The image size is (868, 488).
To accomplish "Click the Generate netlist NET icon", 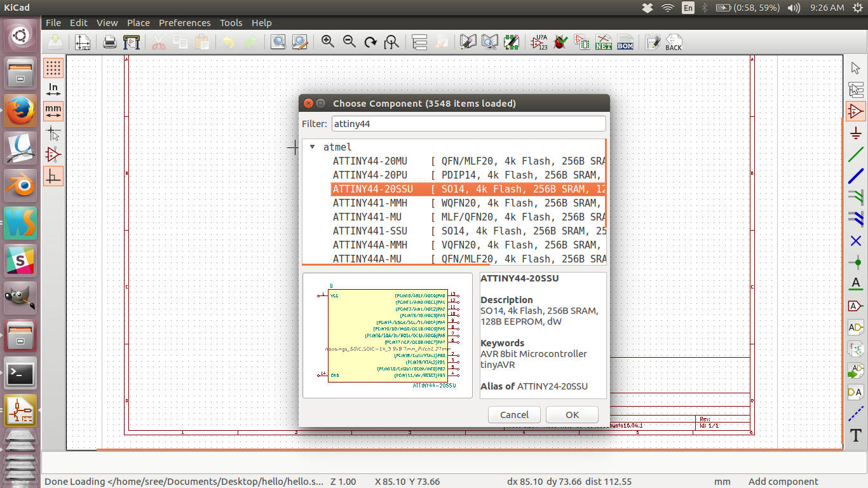I will (603, 43).
